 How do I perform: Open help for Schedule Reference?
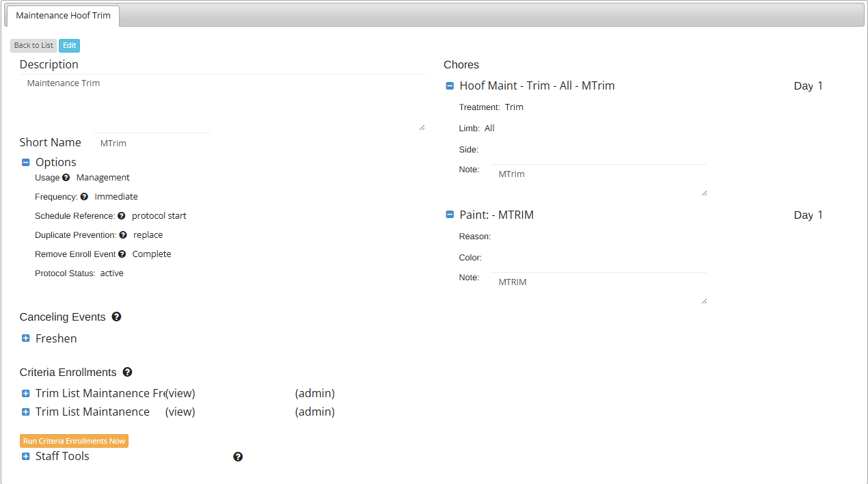pyautogui.click(x=122, y=216)
